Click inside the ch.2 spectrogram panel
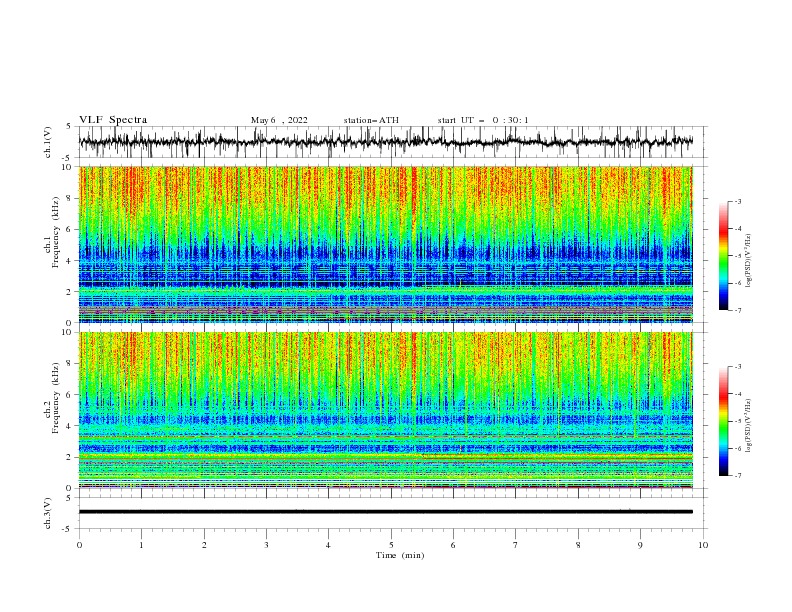This screenshot has height=612, width=792. pos(385,410)
